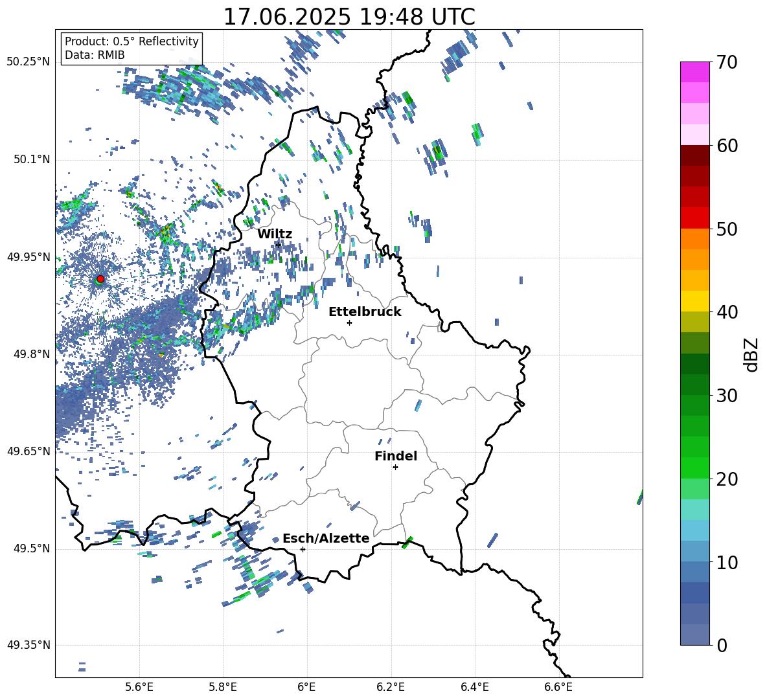Click the 40 colorbar tick label

point(727,312)
